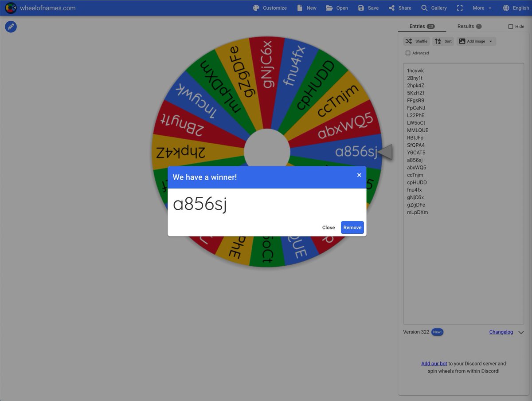The image size is (532, 401).
Task: Open the Customize palette option
Action: (x=270, y=8)
